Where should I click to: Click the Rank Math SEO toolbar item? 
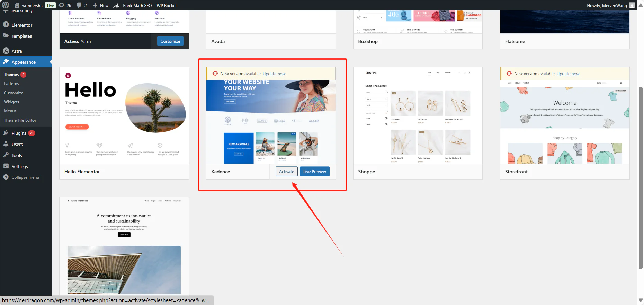pyautogui.click(x=133, y=5)
